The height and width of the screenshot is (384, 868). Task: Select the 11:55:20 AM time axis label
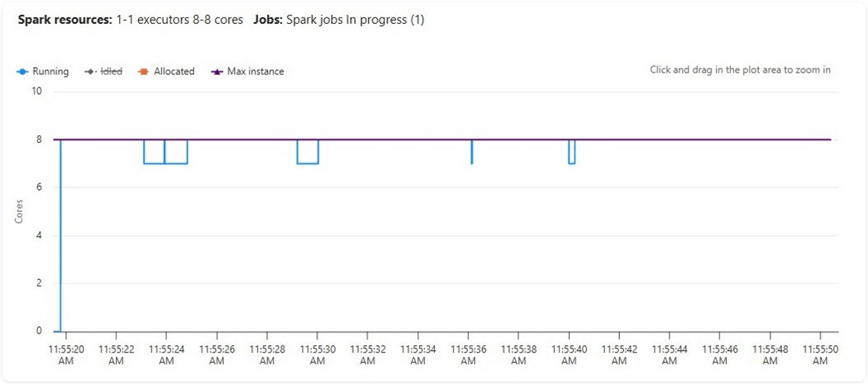click(x=66, y=355)
